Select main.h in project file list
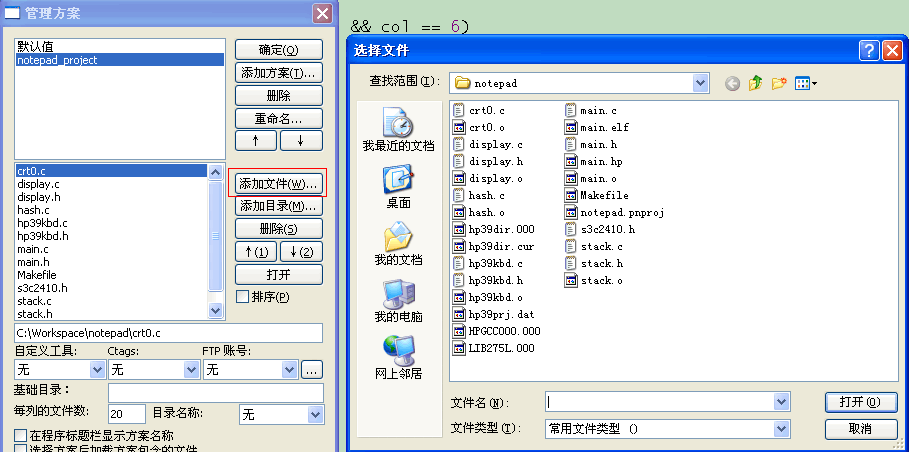The width and height of the screenshot is (909, 452). pyautogui.click(x=112, y=262)
